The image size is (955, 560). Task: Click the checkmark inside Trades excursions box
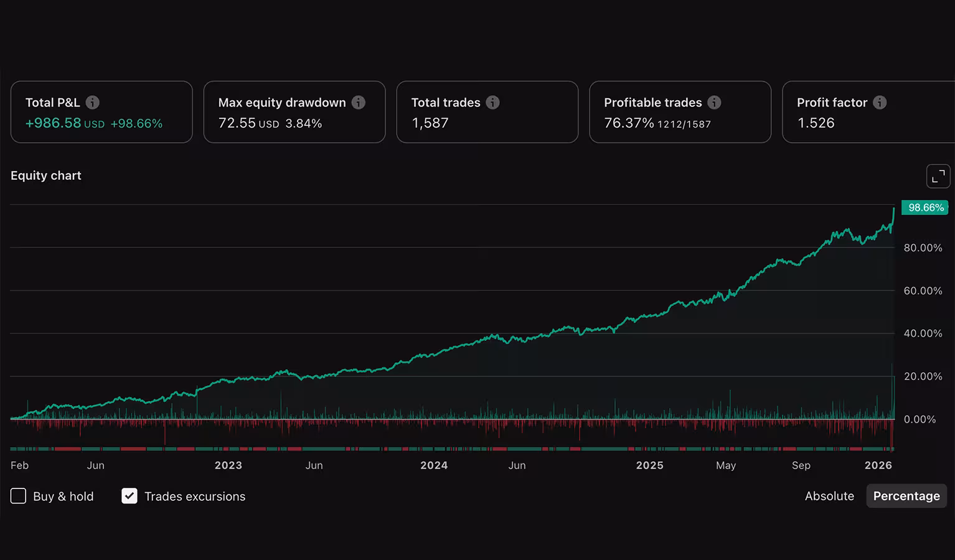[129, 496]
